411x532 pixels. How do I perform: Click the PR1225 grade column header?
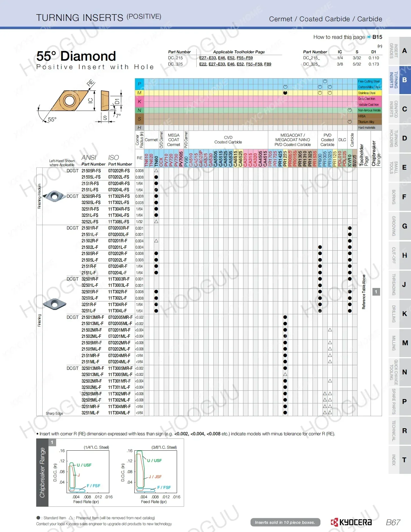click(x=285, y=158)
